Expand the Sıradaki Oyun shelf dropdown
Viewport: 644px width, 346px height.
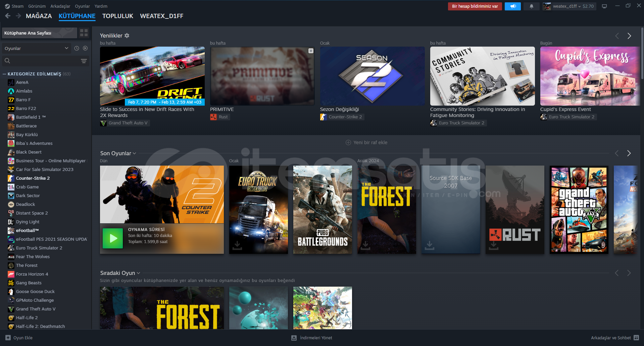coord(138,273)
